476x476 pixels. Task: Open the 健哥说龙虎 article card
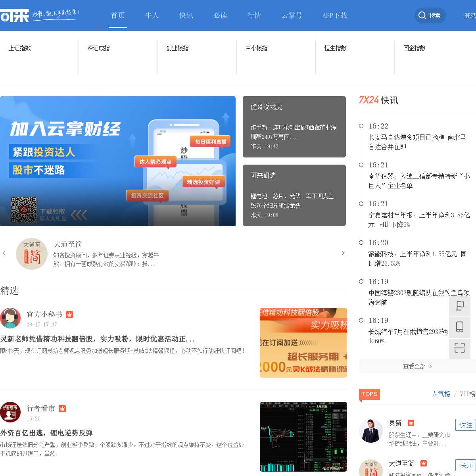point(294,127)
